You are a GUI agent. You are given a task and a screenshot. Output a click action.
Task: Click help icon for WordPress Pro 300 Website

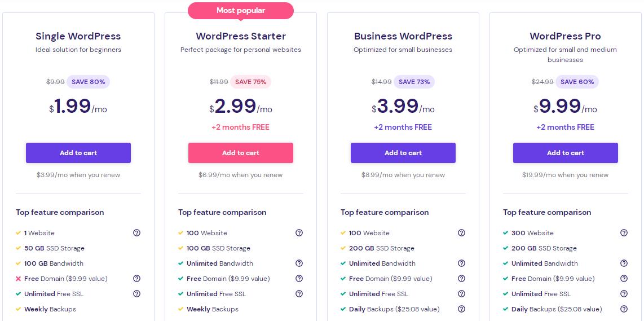tap(624, 233)
